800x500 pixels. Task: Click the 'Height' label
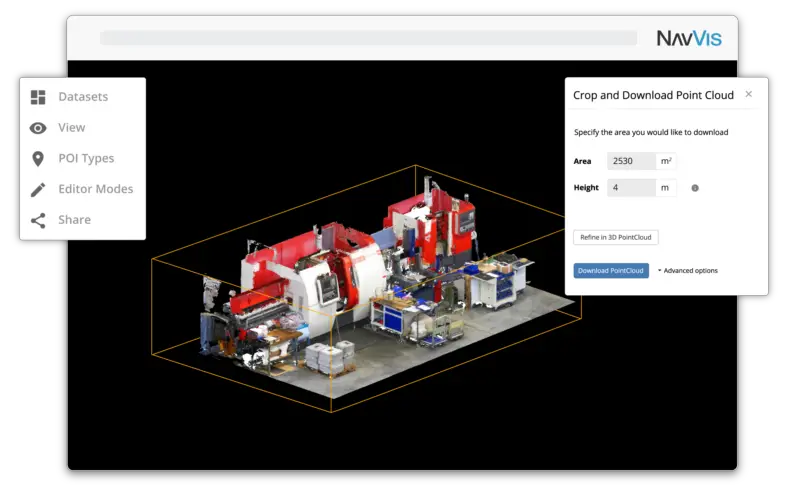(586, 188)
